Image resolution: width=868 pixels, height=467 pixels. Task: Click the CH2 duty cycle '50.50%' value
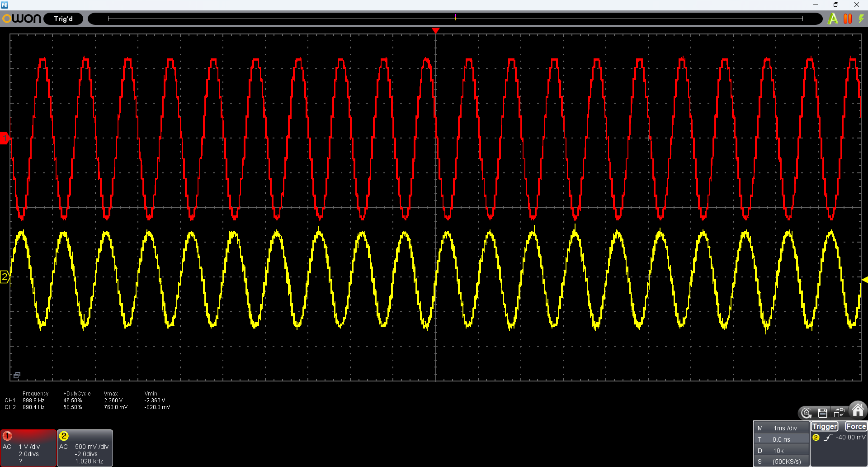click(x=73, y=407)
